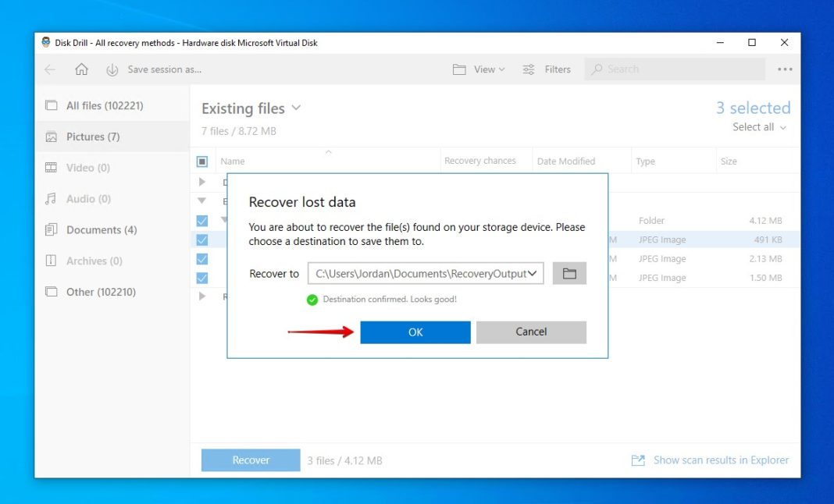The height and width of the screenshot is (504, 834).
Task: Click the Other sidebar icon
Action: 51,291
